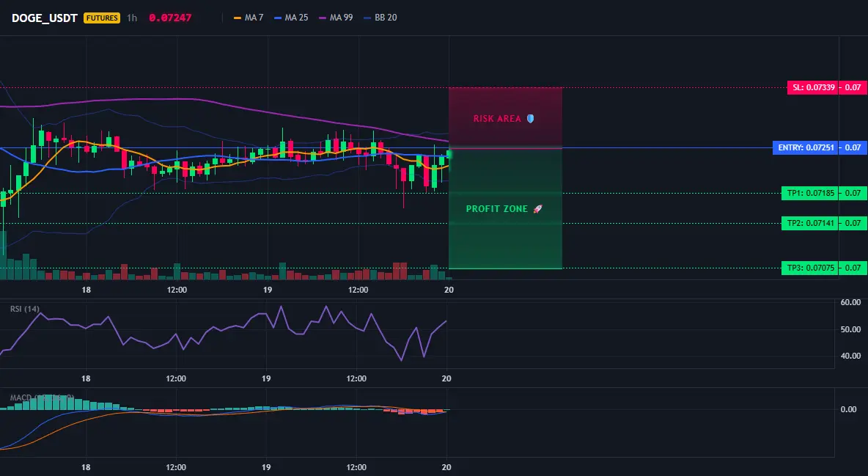Click the TP1: 0.07185 label

coord(809,194)
